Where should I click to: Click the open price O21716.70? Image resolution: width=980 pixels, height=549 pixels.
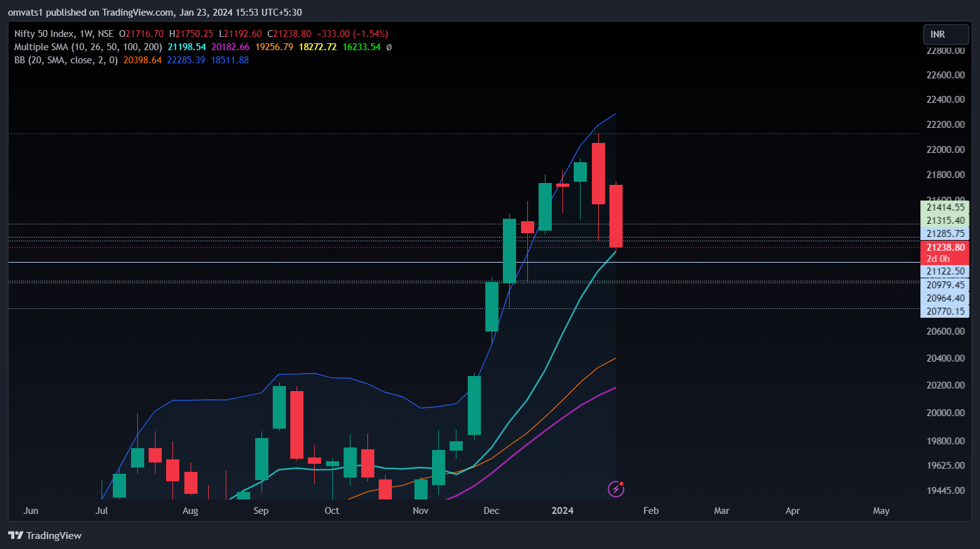[x=141, y=34]
